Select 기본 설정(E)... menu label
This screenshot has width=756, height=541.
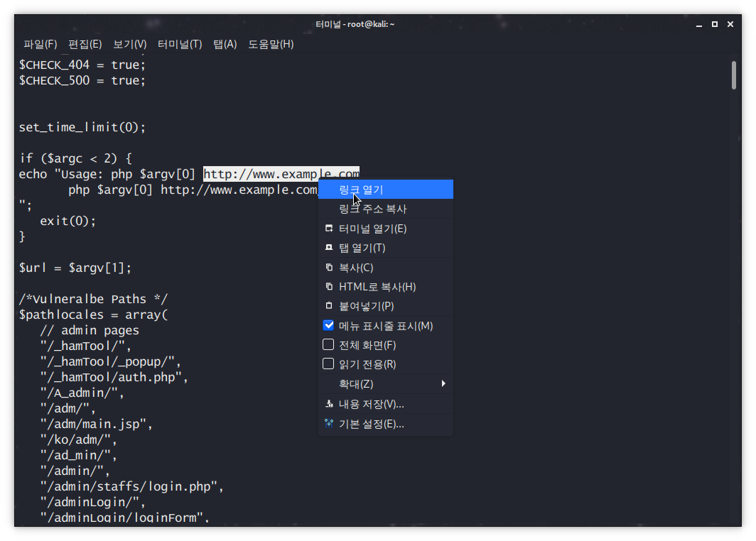click(x=371, y=424)
